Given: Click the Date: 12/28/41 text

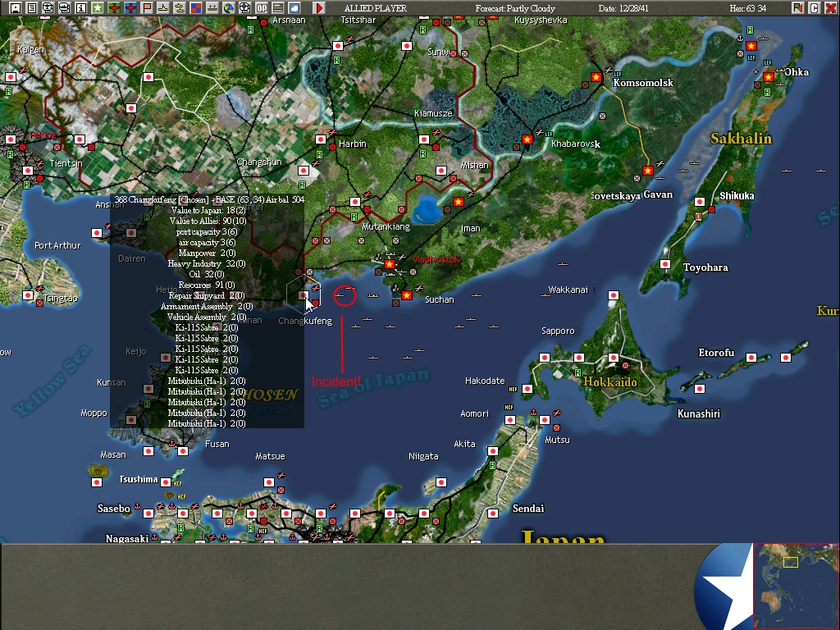Looking at the screenshot, I should (x=623, y=8).
